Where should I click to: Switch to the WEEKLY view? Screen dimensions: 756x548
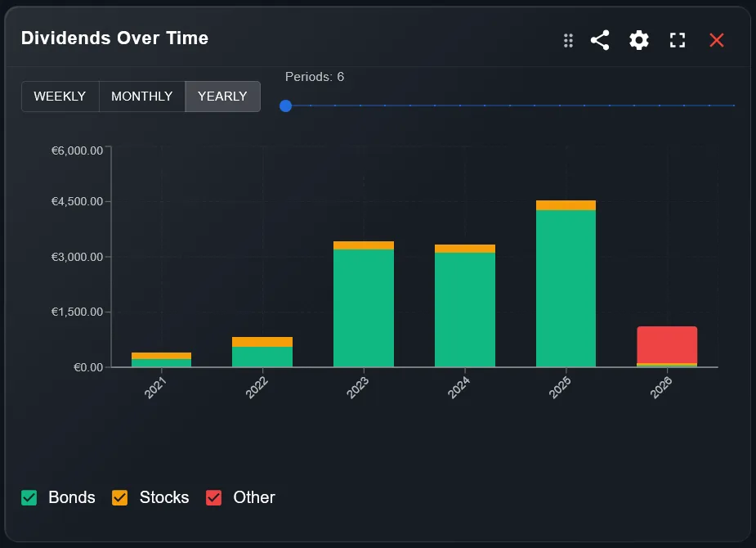[x=60, y=96]
